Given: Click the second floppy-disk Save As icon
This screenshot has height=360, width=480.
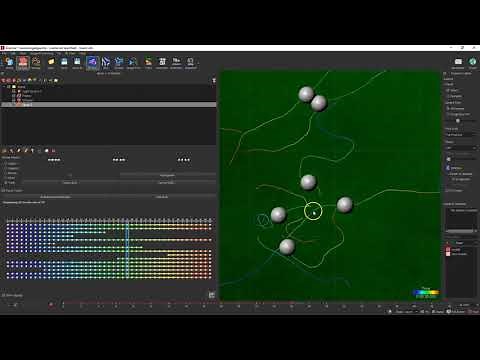Looking at the screenshot, I should coord(77,62).
